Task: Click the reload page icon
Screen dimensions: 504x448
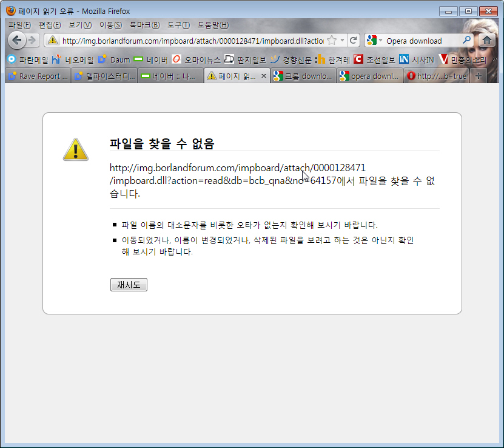Action: [x=354, y=41]
